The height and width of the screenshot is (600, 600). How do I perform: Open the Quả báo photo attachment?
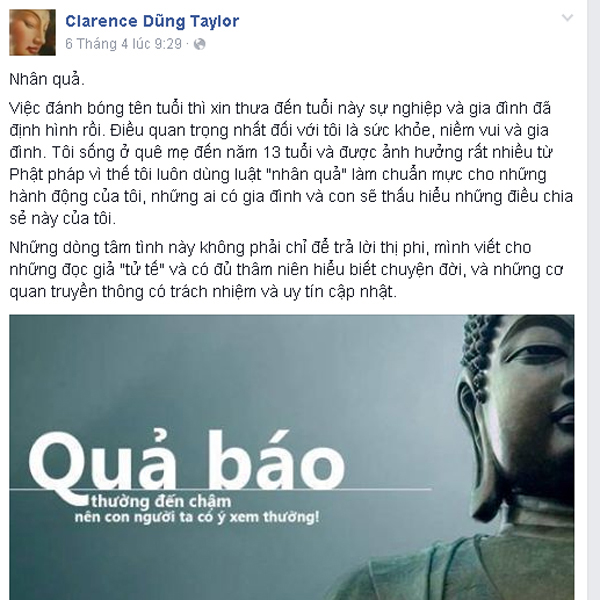[x=292, y=457]
